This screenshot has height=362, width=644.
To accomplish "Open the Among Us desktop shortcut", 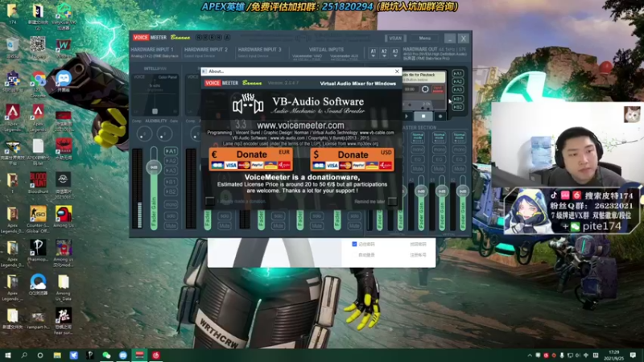I will point(64,214).
